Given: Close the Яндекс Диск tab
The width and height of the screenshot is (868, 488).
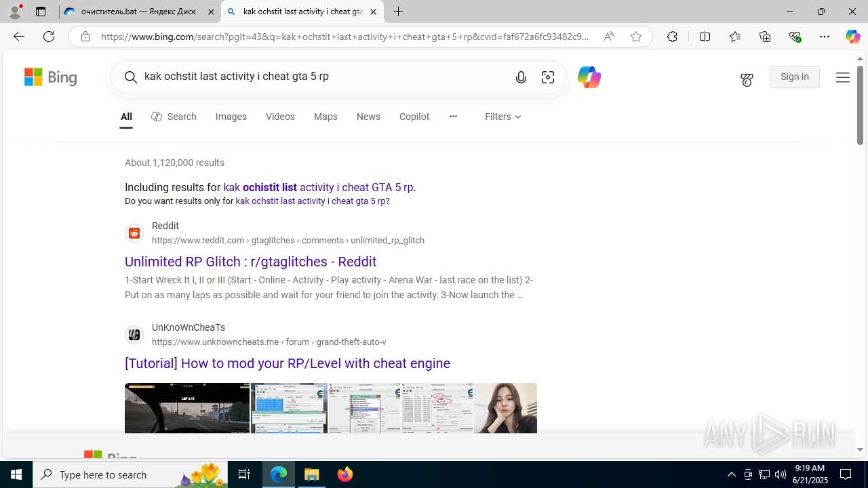Looking at the screenshot, I should click(x=211, y=12).
